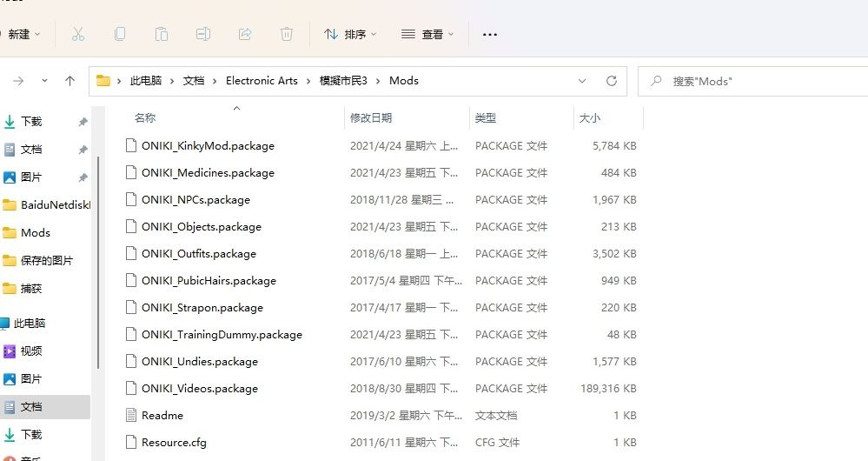Click the pin icon beside pinned 下载
Image resolution: width=868 pixels, height=461 pixels.
pyautogui.click(x=83, y=122)
